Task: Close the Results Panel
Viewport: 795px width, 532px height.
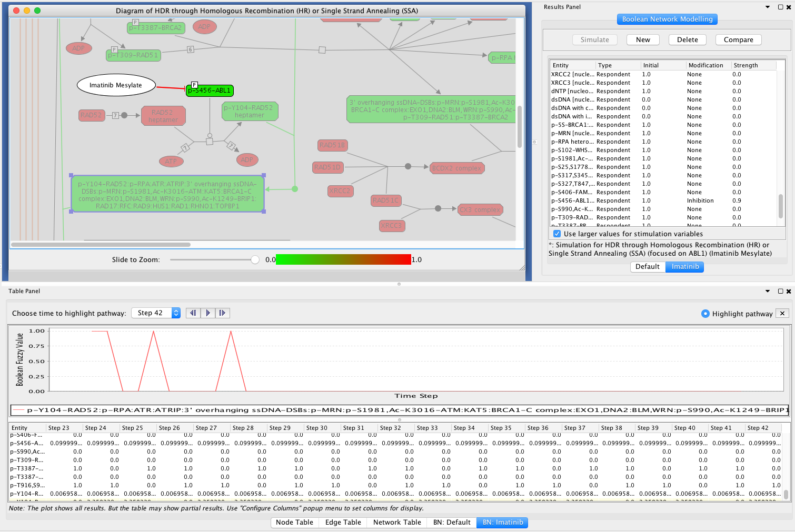Action: point(788,7)
